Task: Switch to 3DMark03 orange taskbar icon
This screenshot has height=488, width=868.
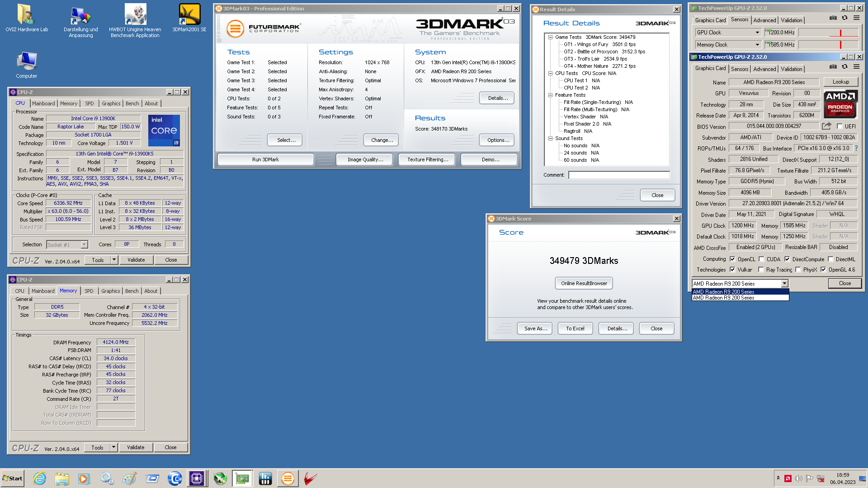Action: pyautogui.click(x=288, y=479)
